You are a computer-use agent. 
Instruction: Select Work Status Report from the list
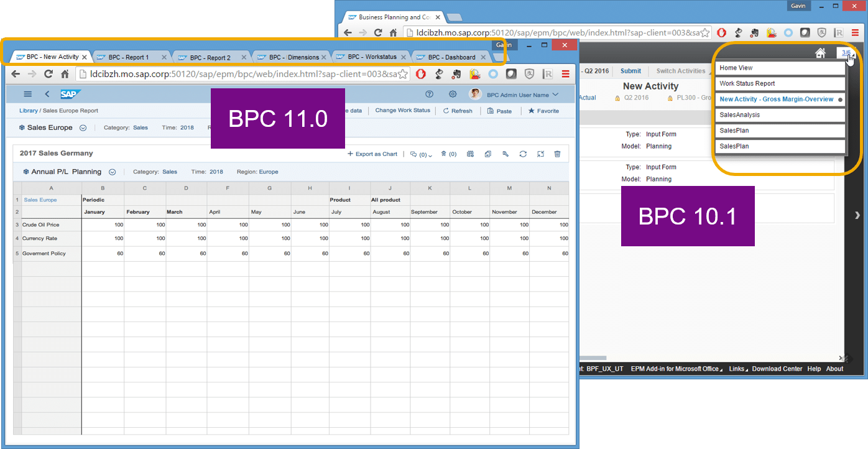(x=747, y=83)
